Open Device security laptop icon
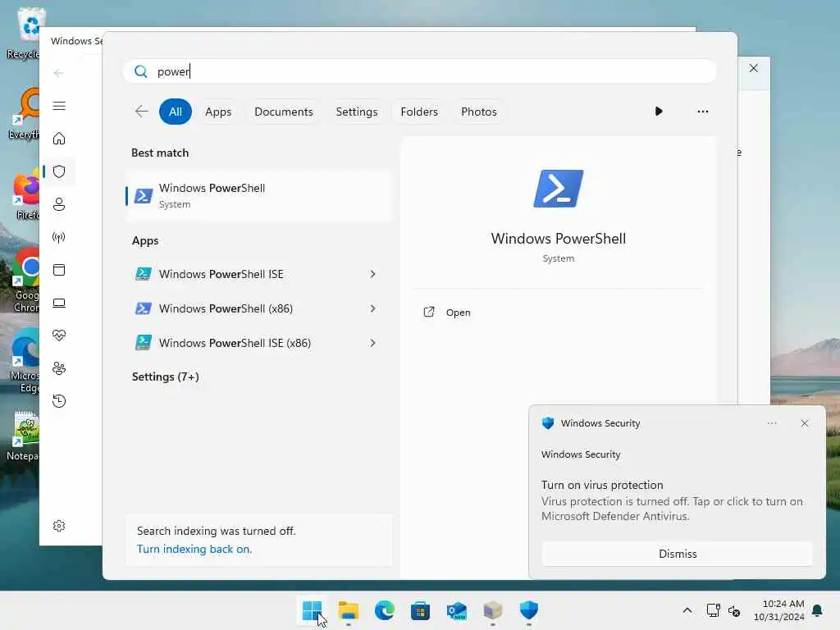Image resolution: width=840 pixels, height=630 pixels. [x=59, y=303]
